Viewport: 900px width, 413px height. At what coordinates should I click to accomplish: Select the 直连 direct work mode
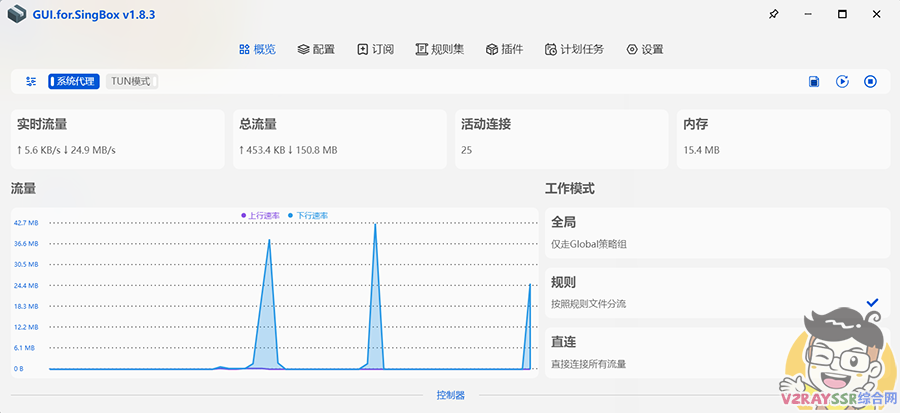tap(717, 352)
